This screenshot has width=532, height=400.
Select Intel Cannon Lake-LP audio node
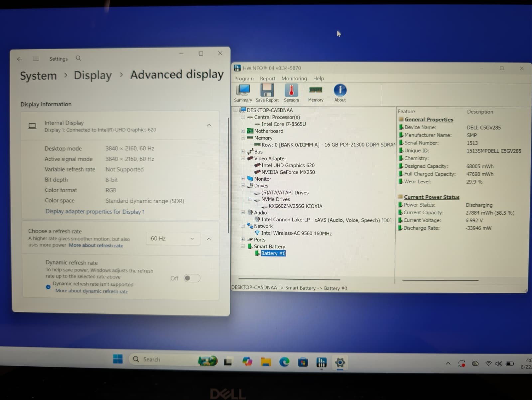point(326,220)
